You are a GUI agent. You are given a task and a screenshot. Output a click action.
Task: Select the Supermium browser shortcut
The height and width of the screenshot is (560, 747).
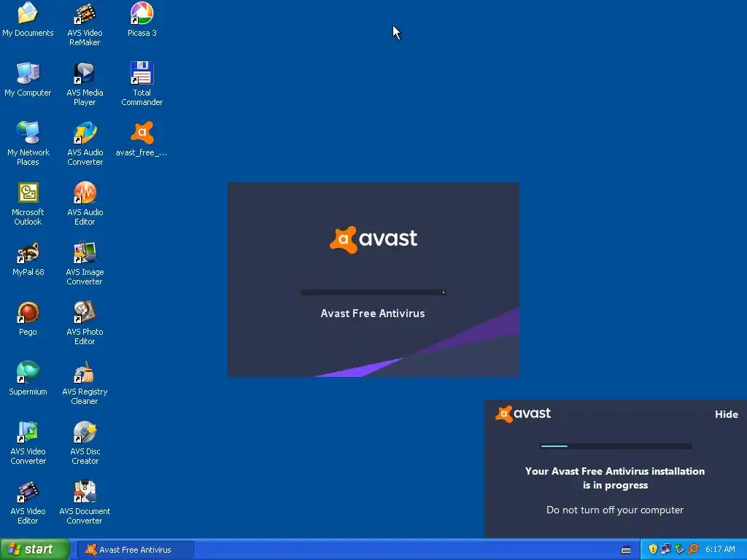[x=28, y=378]
